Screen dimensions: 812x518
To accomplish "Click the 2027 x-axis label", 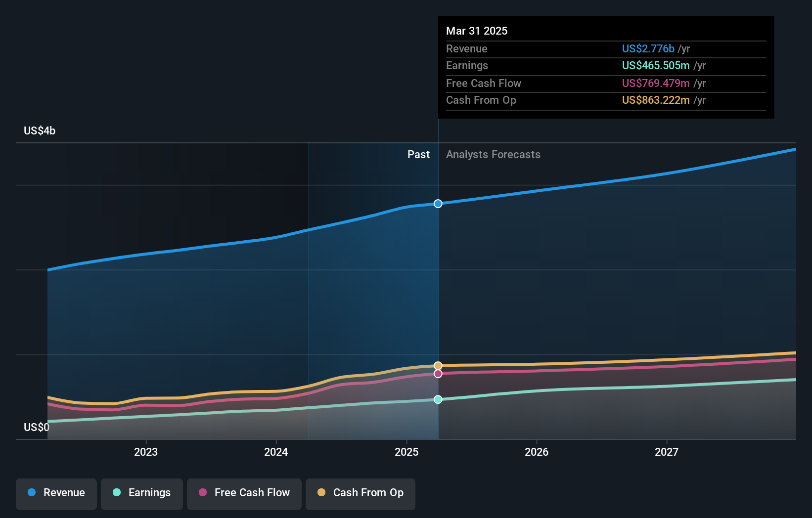I will tap(667, 452).
